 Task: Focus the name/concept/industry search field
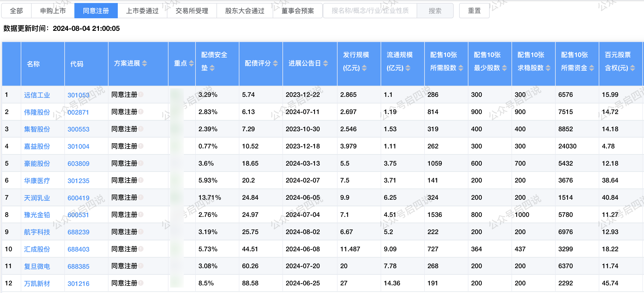click(x=370, y=11)
